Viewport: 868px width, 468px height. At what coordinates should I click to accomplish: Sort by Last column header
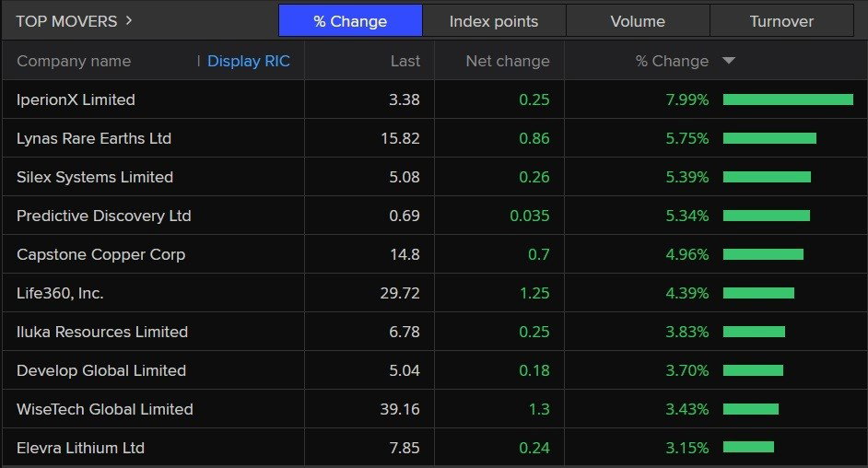405,61
